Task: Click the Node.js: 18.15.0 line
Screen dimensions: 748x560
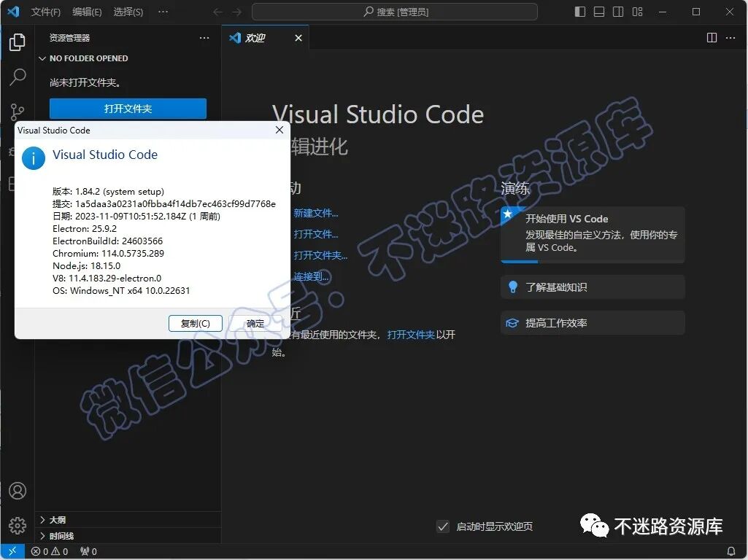Action: (86, 265)
